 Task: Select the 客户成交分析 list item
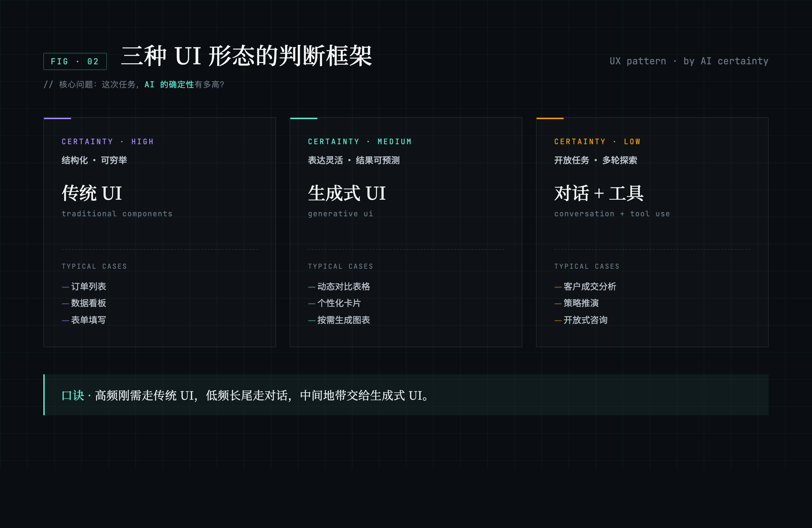point(590,286)
